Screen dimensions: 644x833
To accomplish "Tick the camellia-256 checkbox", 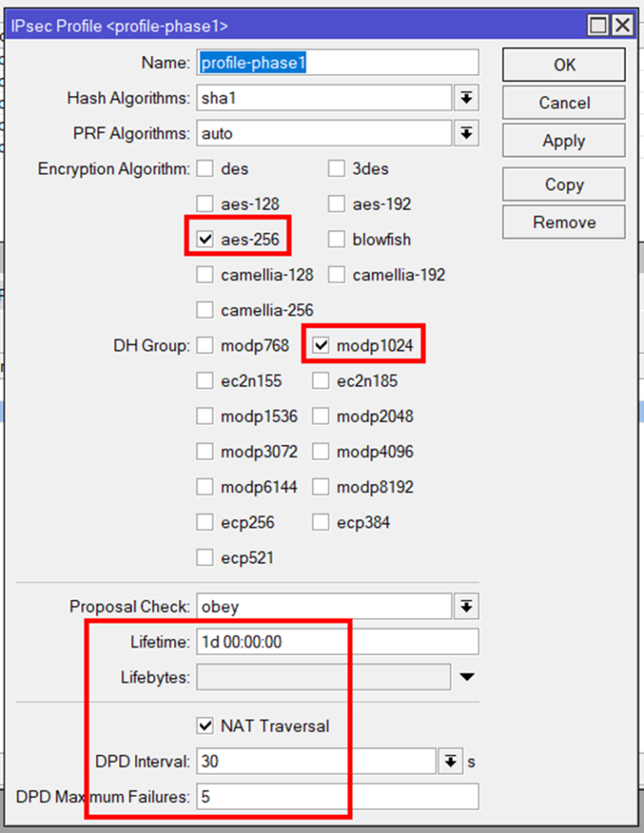I will pos(205,310).
